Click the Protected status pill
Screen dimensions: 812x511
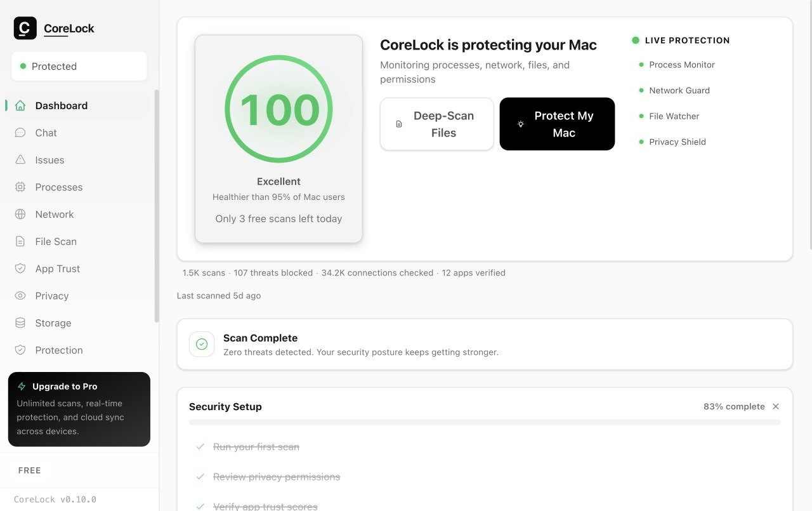(x=79, y=66)
